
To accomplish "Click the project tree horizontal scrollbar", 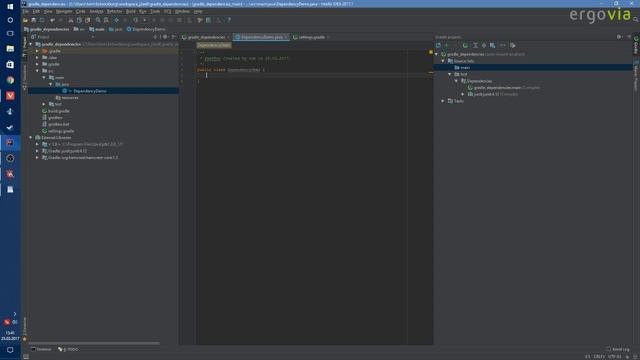I will [94, 343].
